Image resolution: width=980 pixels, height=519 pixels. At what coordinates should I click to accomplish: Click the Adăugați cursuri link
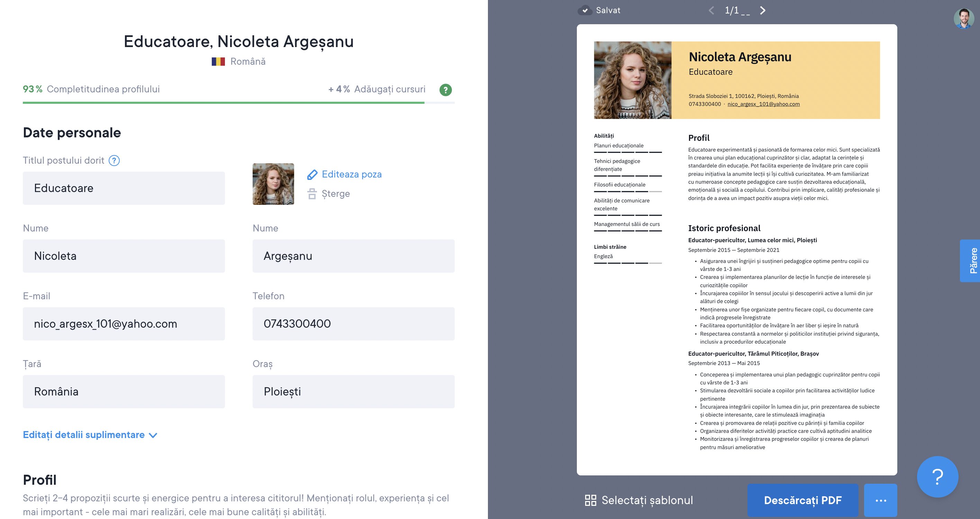coord(389,89)
